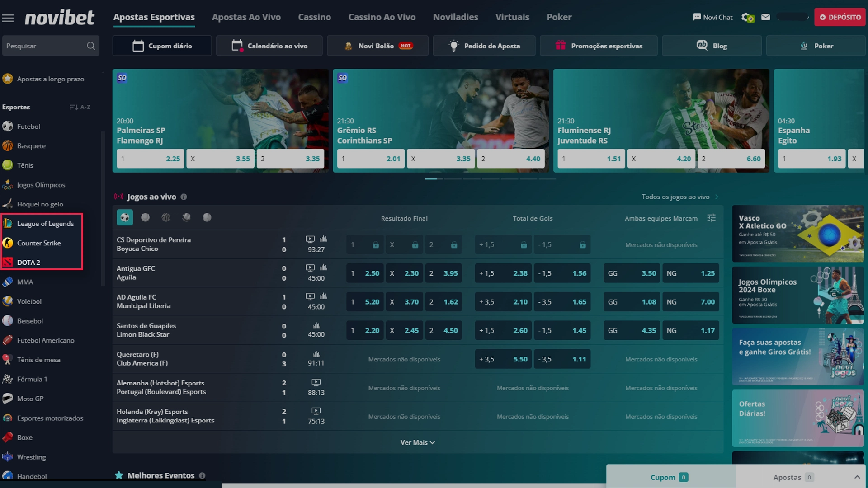Switch to Cassino Ao Vivo tab
The height and width of the screenshot is (488, 868).
coord(382,17)
